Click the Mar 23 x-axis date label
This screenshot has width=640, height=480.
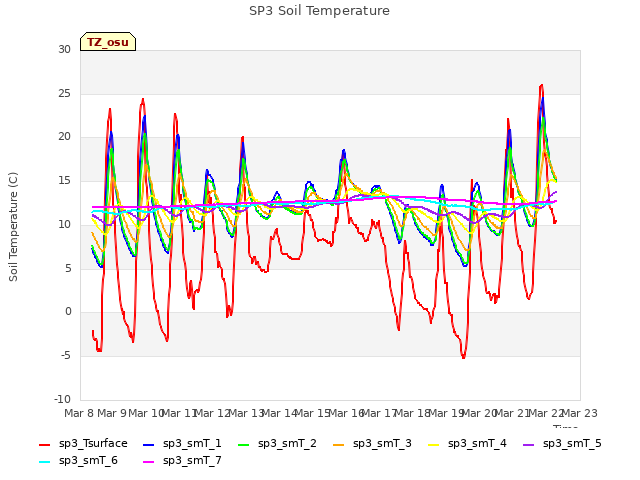(580, 413)
